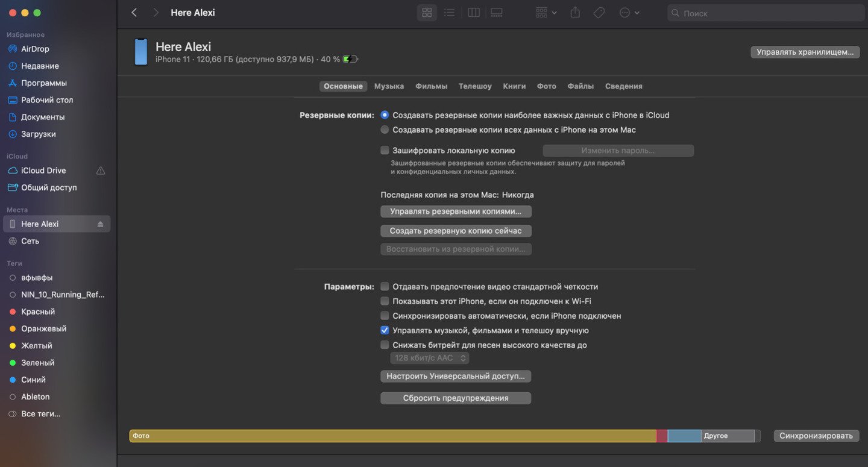Switch to gallery view
The width and height of the screenshot is (868, 467).
(x=497, y=13)
